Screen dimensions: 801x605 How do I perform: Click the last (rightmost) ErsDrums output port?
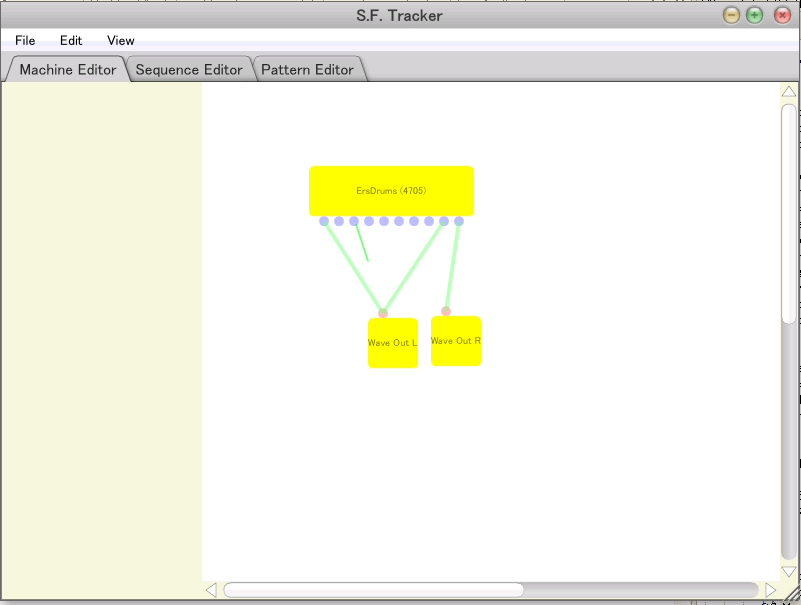click(x=459, y=221)
